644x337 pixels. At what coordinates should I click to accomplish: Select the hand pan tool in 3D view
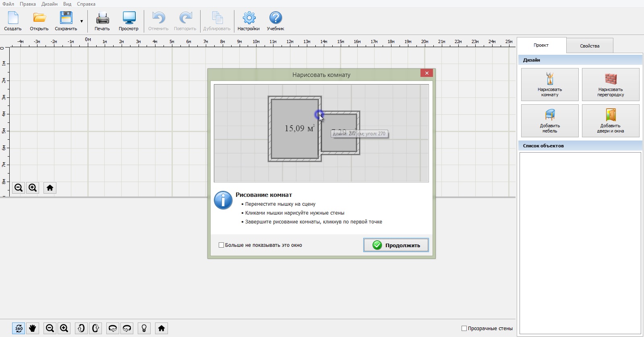point(33,328)
